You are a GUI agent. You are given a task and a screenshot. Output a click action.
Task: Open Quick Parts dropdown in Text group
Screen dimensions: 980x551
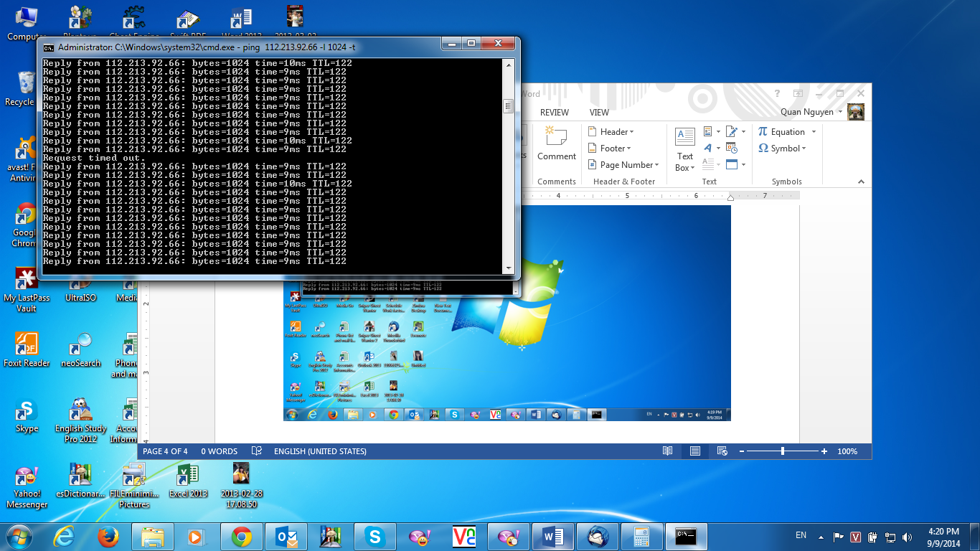pyautogui.click(x=712, y=131)
